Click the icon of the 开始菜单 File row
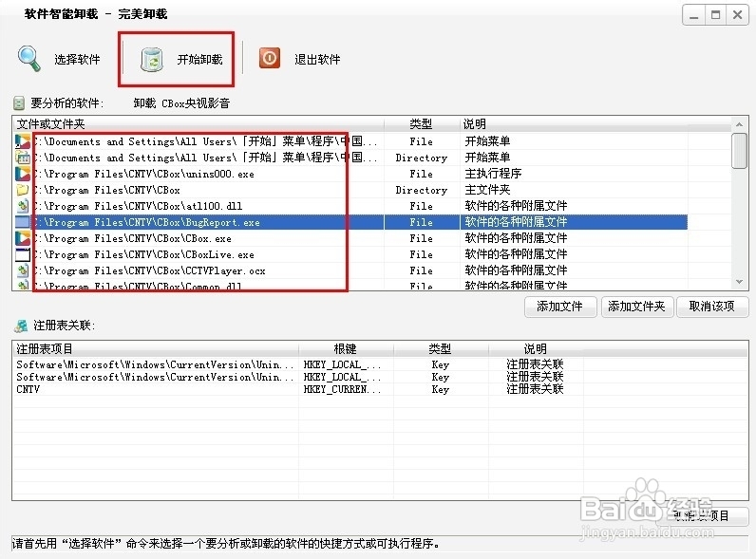The width and height of the screenshot is (756, 559). point(22,141)
